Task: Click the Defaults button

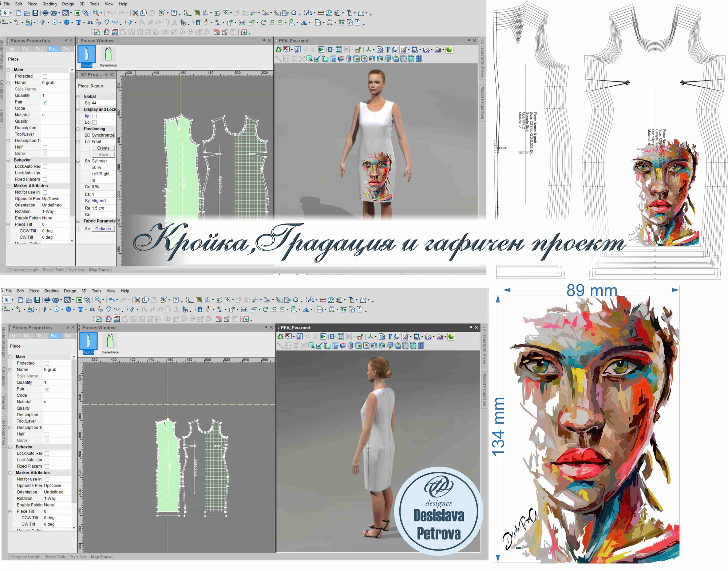Action: coord(103,229)
